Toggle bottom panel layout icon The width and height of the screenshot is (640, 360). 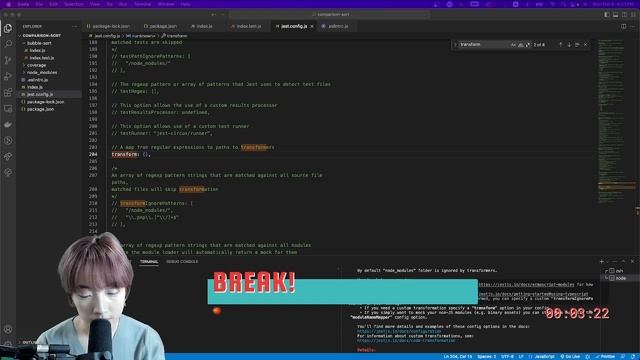tap(616, 15)
